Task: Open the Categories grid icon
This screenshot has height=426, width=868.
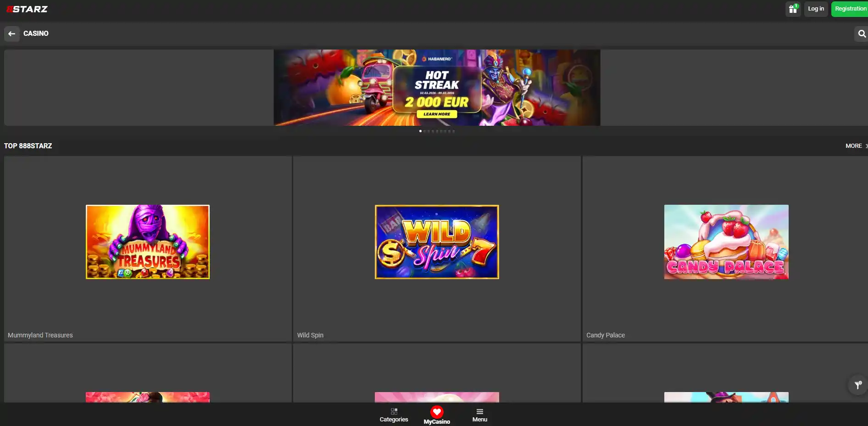Action: [x=394, y=411]
